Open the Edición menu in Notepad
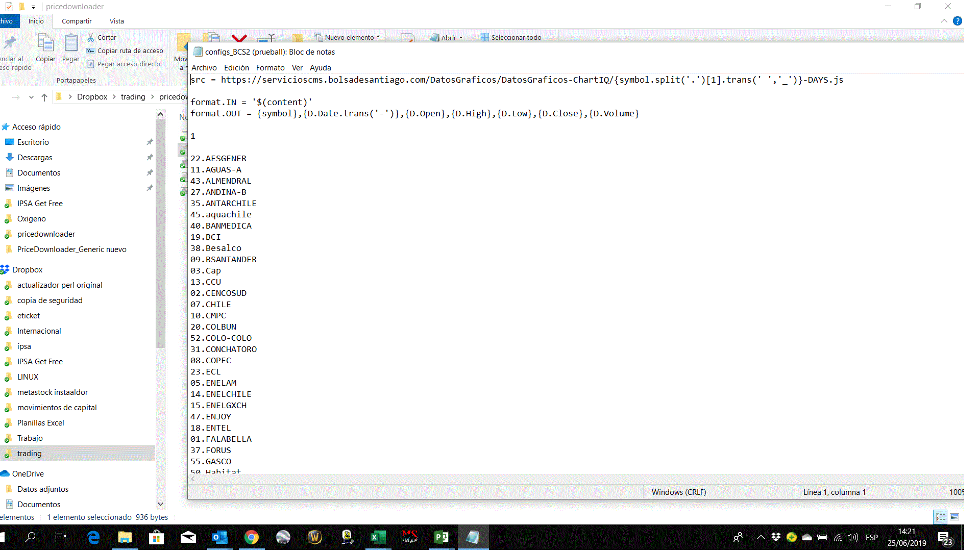Screen dimensions: 980x551 pyautogui.click(x=237, y=67)
